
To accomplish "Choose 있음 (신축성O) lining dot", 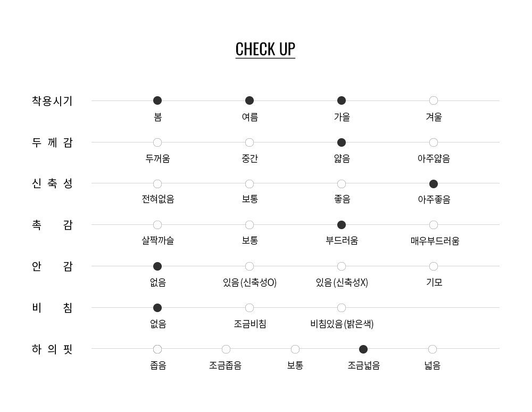I will [250, 266].
